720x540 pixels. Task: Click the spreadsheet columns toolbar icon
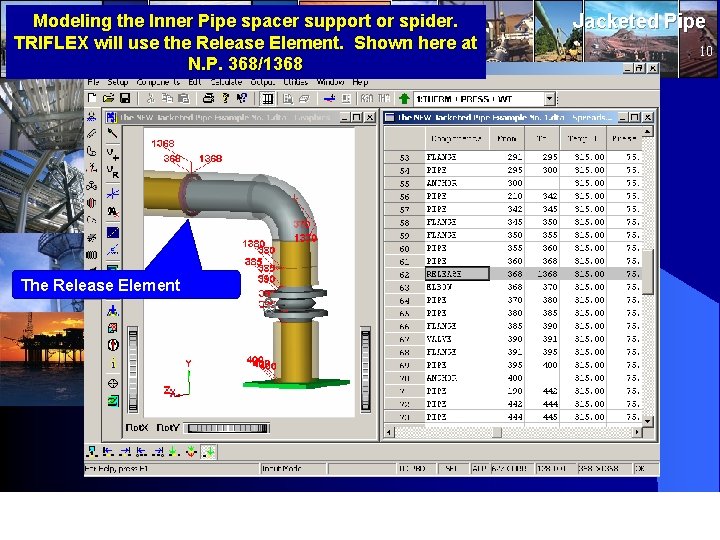[267, 99]
